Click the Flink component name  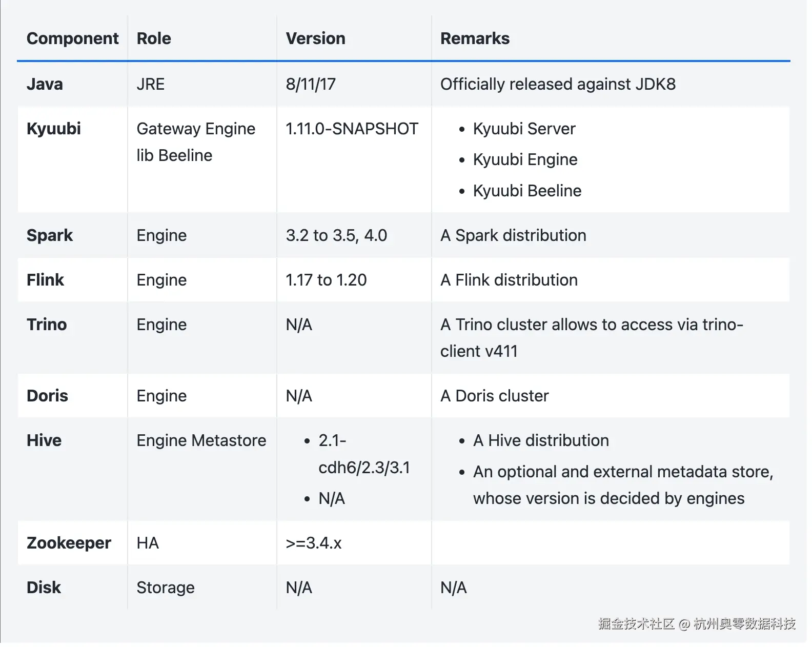pos(45,280)
